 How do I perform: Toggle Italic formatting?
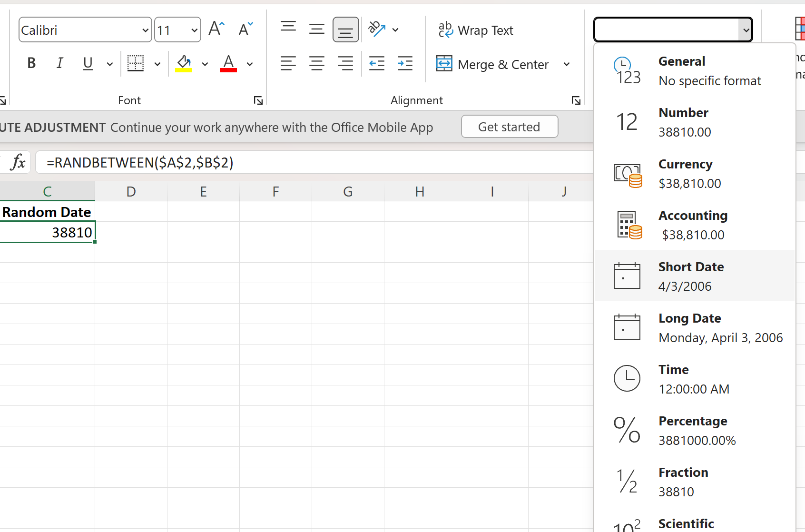coord(59,63)
